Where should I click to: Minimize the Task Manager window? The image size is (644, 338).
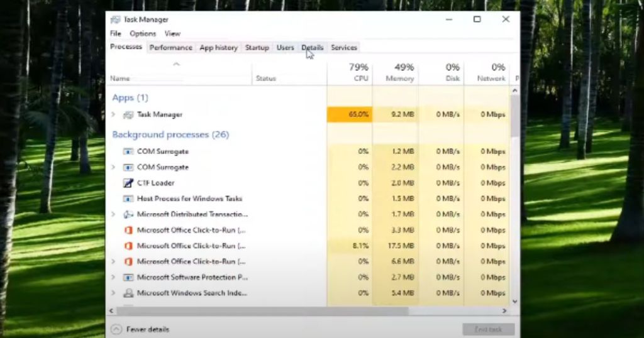[449, 19]
